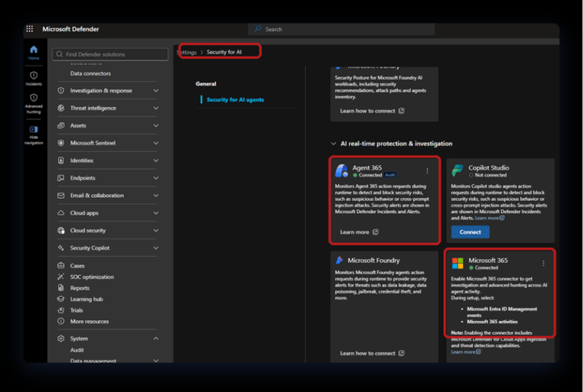Viewport: 583px width, 392px height.
Task: Click the Microsoft 365 card logo
Action: [x=458, y=263]
